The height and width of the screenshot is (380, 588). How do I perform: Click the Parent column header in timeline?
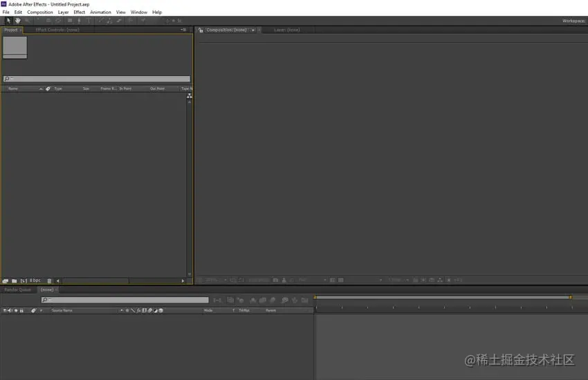270,310
